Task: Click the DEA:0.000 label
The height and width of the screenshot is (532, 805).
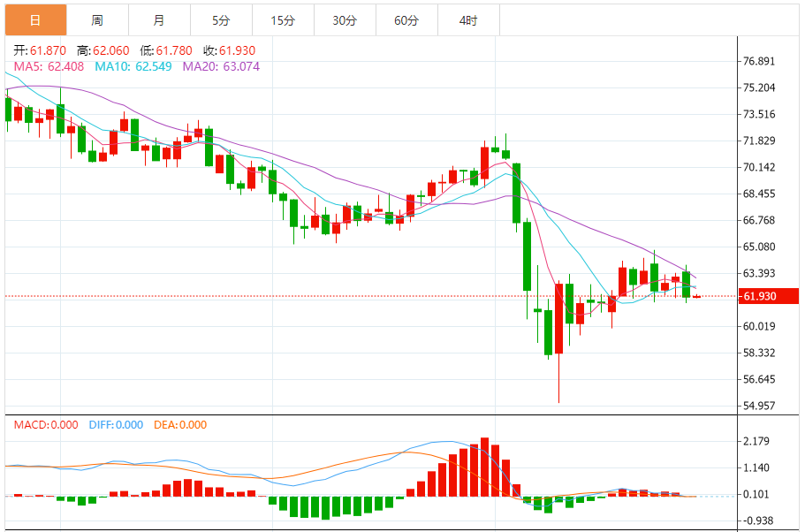Action: pos(180,425)
